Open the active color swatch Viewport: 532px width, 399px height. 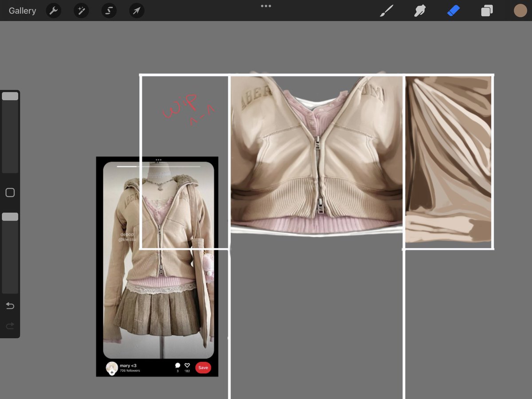click(520, 10)
